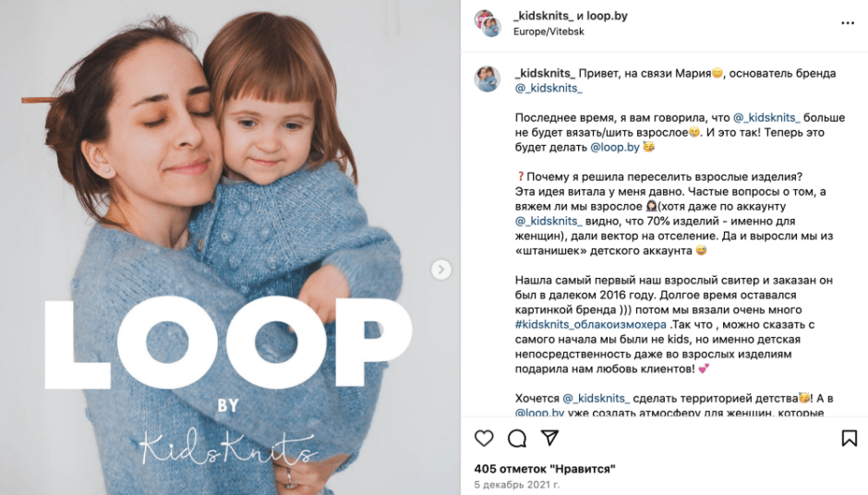Go to next photo in carousel
The width and height of the screenshot is (868, 495).
coord(442,270)
